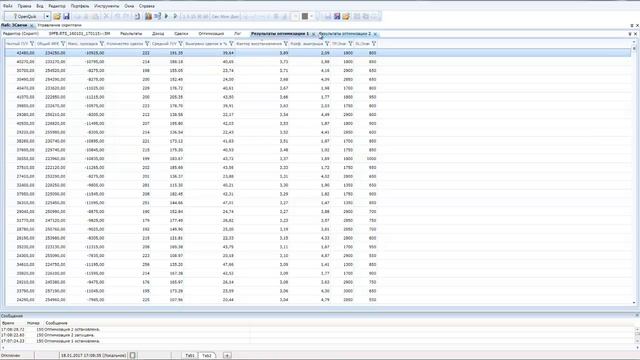Open the Справка menu
Screen dimensions: 640x360
click(x=147, y=6)
